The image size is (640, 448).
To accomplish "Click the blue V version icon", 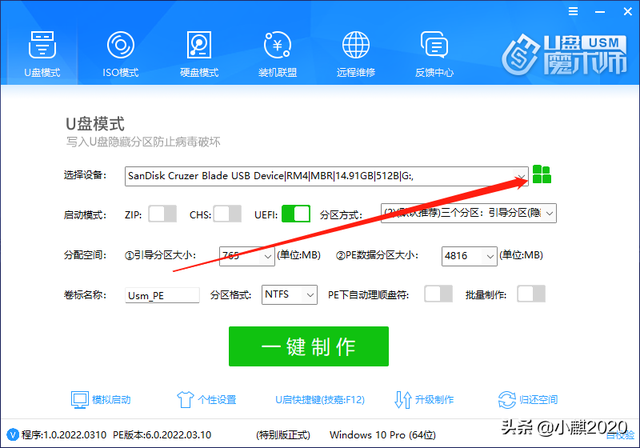I will 13,435.
